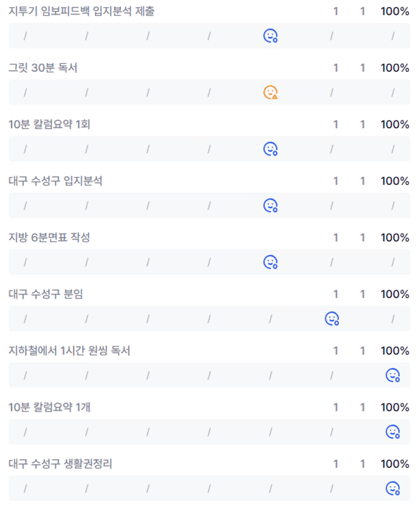The height and width of the screenshot is (508, 420).
Task: Click the orange warning smiley for 그릿 30분 독서
Action: pyautogui.click(x=270, y=92)
